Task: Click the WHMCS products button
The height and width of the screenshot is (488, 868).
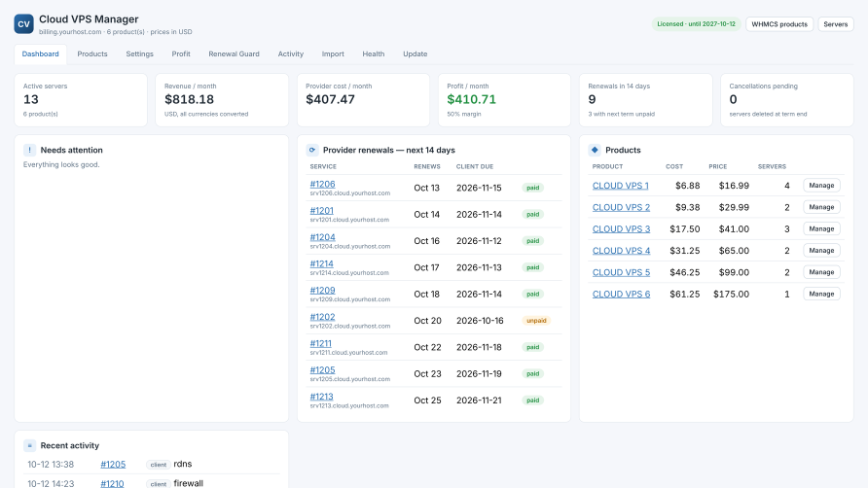Action: pos(779,24)
